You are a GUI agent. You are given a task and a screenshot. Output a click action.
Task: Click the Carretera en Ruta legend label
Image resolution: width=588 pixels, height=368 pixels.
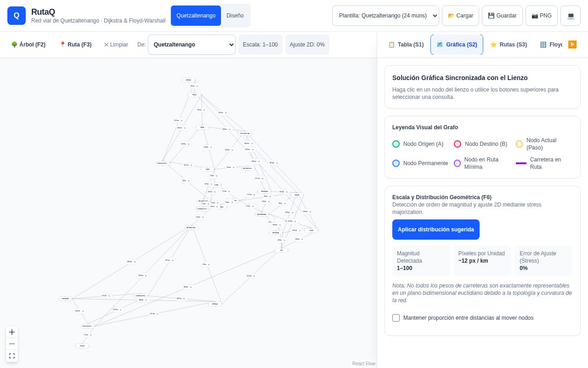click(545, 163)
